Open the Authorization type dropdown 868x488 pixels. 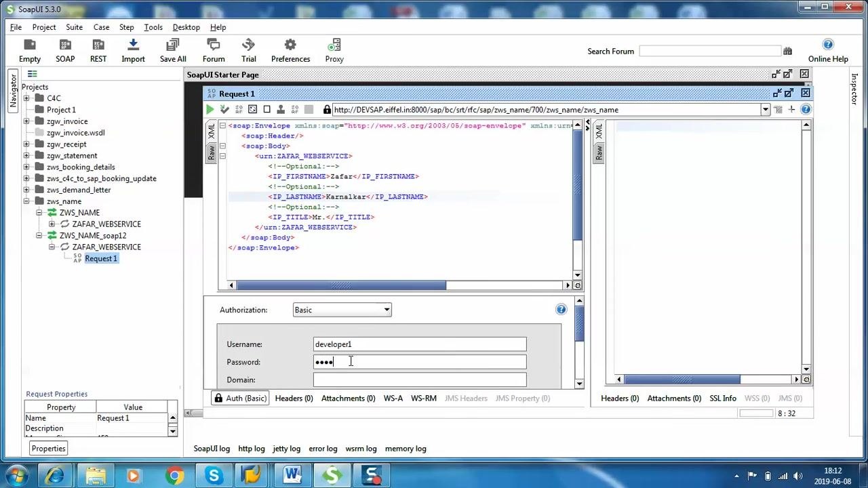pyautogui.click(x=342, y=310)
